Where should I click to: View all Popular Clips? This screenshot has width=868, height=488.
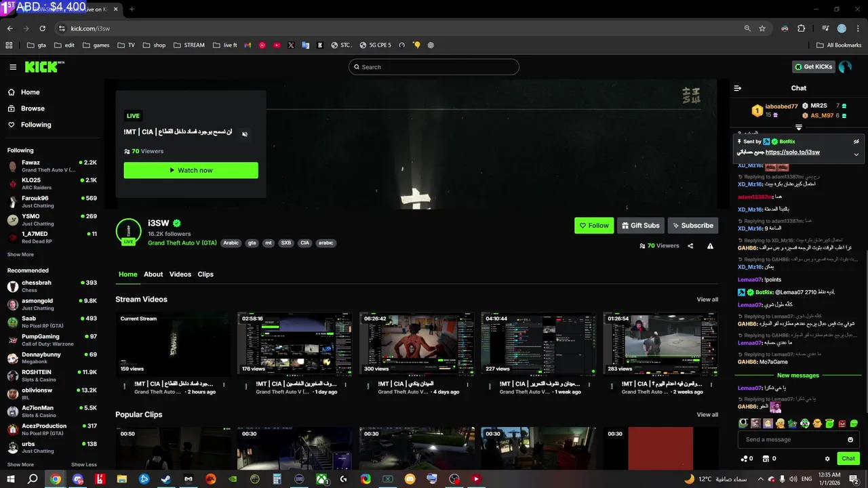coord(707,415)
